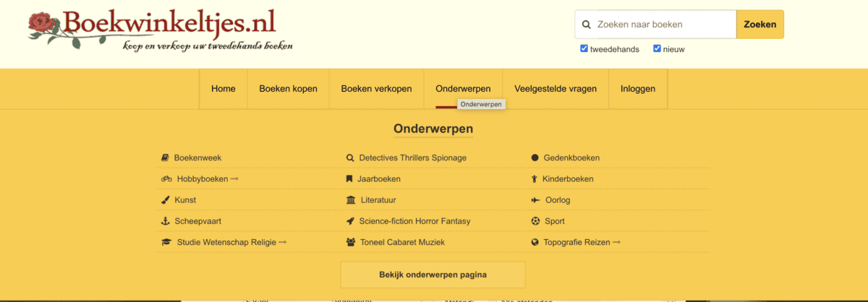The image size is (868, 302).
Task: Click the soccer ball icon for Sport
Action: 535,221
